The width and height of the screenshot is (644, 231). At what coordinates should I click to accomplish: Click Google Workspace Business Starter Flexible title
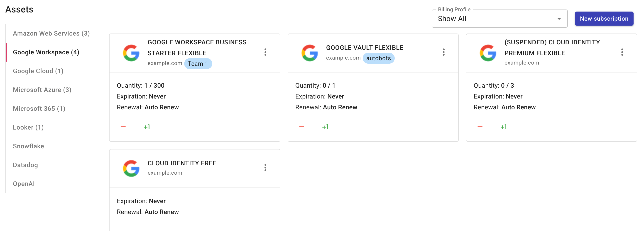pyautogui.click(x=197, y=48)
